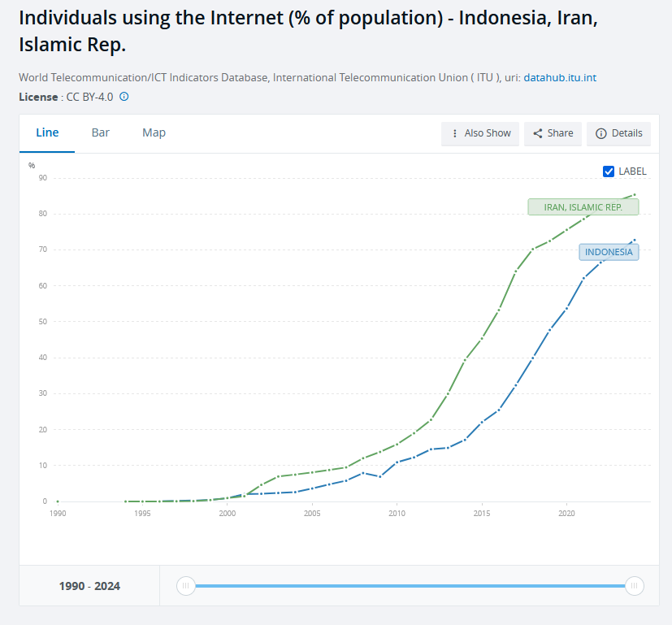Click the Details info icon

(600, 133)
